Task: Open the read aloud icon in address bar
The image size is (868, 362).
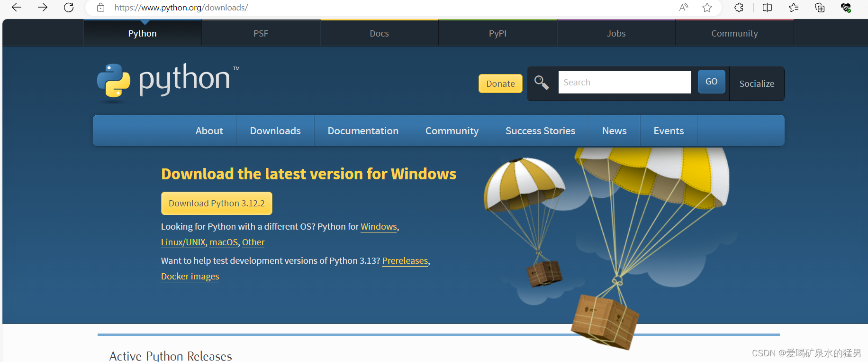Action: point(683,7)
